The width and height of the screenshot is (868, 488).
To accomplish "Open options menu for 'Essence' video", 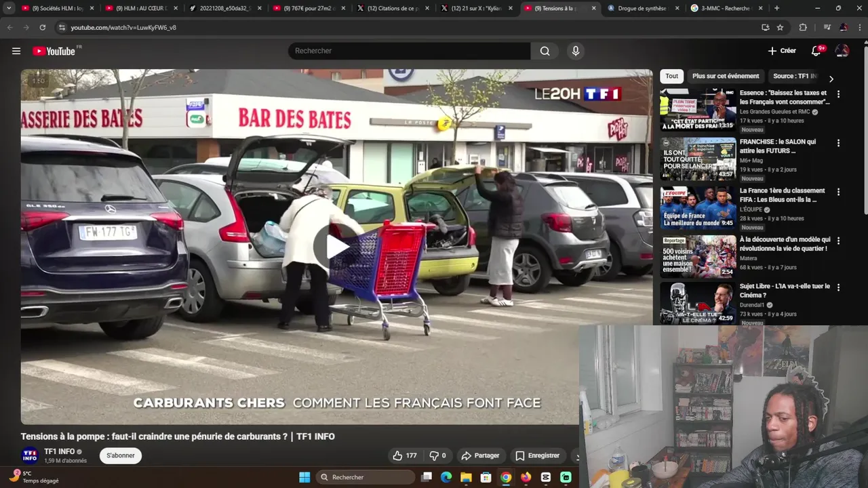I will [x=838, y=94].
